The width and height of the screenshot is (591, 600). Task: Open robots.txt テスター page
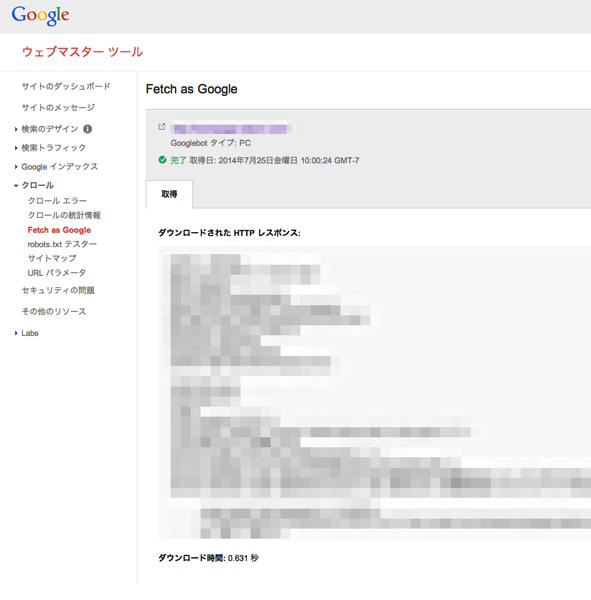[62, 244]
